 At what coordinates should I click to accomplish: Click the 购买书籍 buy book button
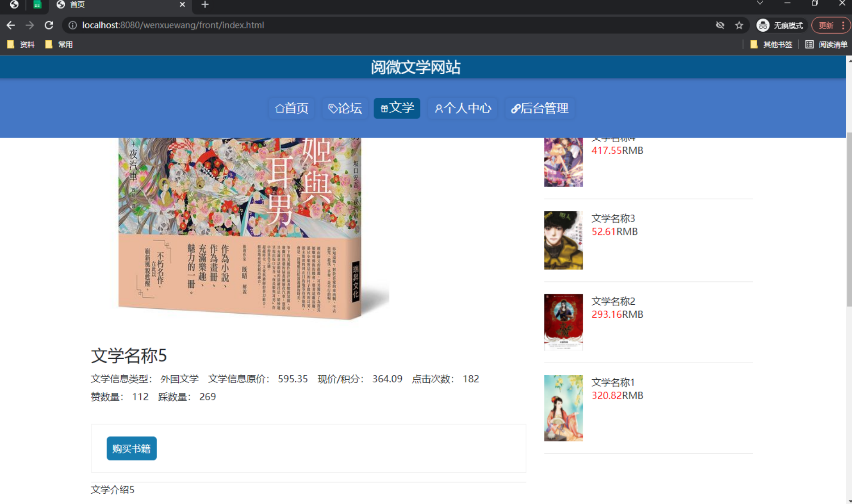[131, 448]
